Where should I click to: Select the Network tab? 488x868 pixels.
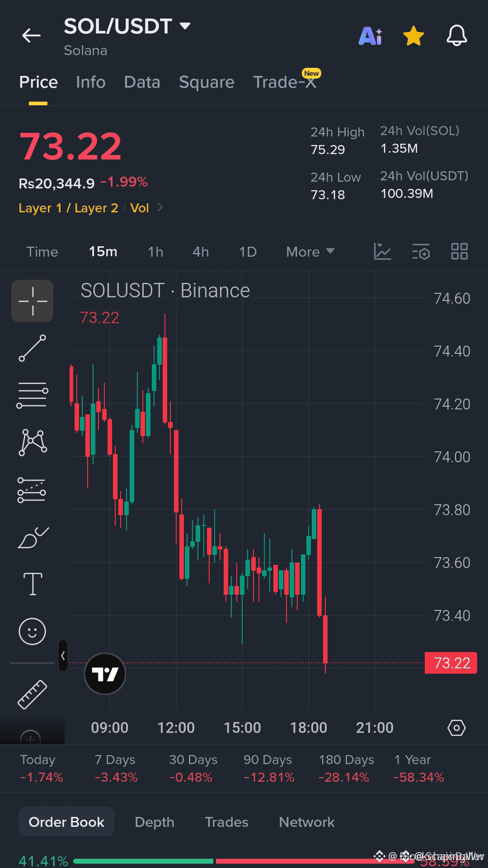point(307,822)
